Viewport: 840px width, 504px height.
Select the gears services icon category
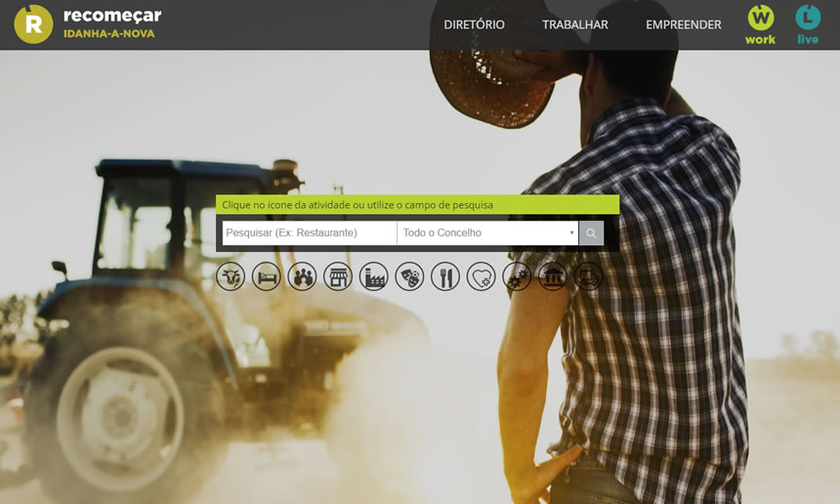coord(517,276)
